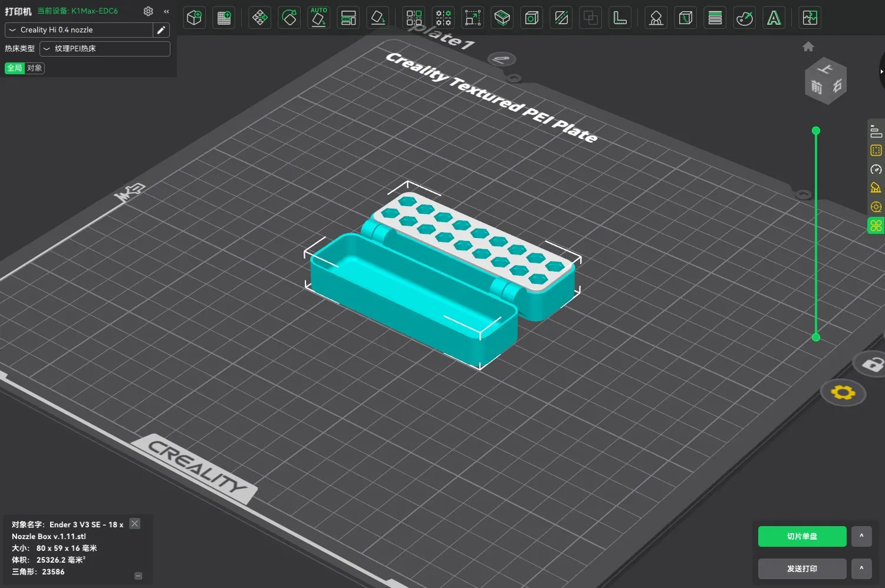This screenshot has width=885, height=588.
Task: Click the 三角形: 23586 triangle count text
Action: click(38, 572)
